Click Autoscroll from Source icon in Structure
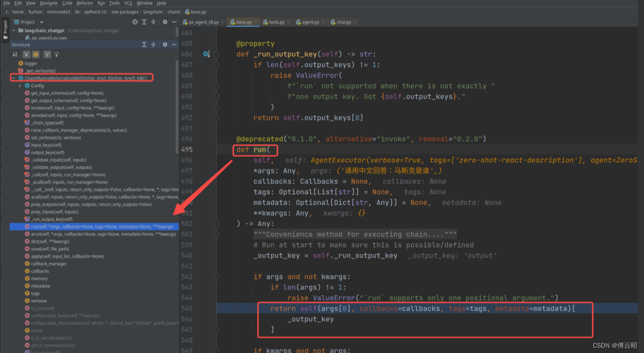644x353 pixels. point(56,55)
